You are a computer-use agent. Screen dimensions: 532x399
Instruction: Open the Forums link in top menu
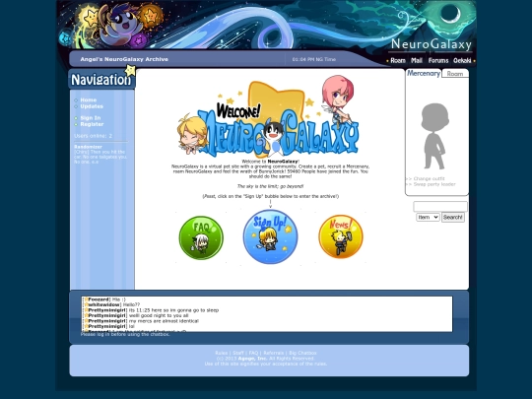point(438,60)
